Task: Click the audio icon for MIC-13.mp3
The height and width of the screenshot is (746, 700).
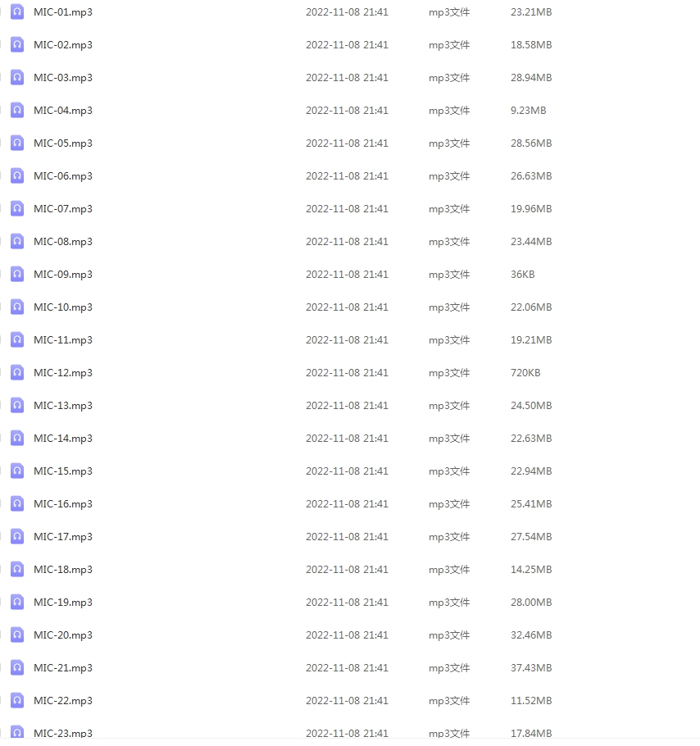Action: [17, 405]
